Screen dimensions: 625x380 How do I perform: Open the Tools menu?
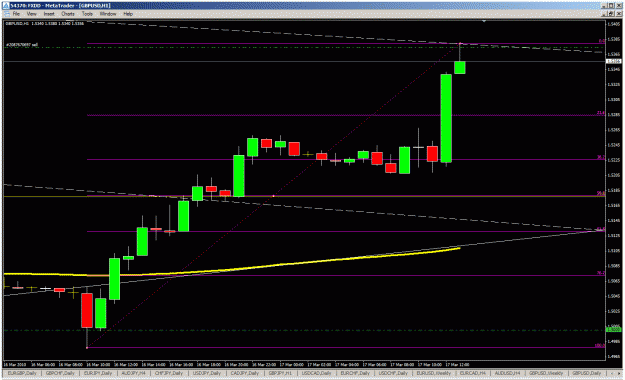[x=87, y=14]
